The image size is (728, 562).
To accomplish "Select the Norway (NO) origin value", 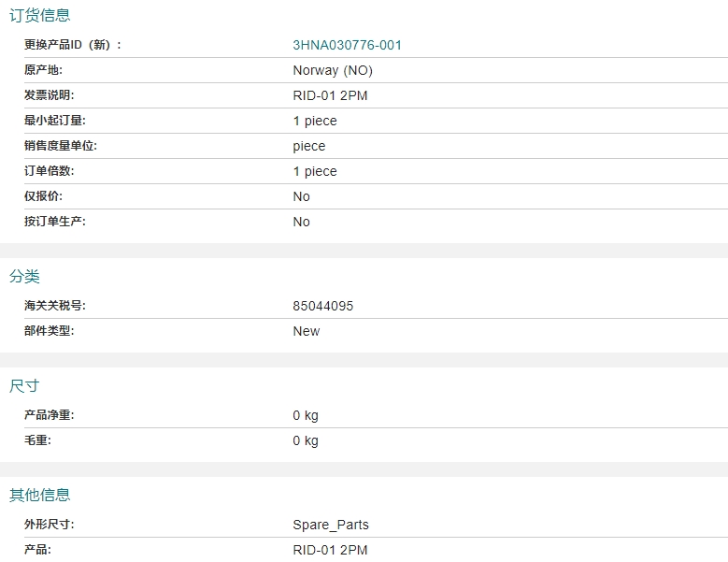I will (x=332, y=70).
